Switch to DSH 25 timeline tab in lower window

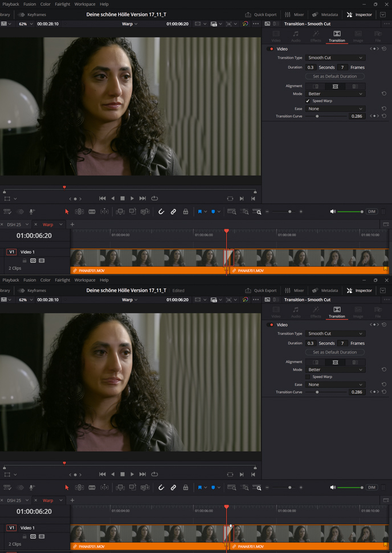(x=14, y=501)
